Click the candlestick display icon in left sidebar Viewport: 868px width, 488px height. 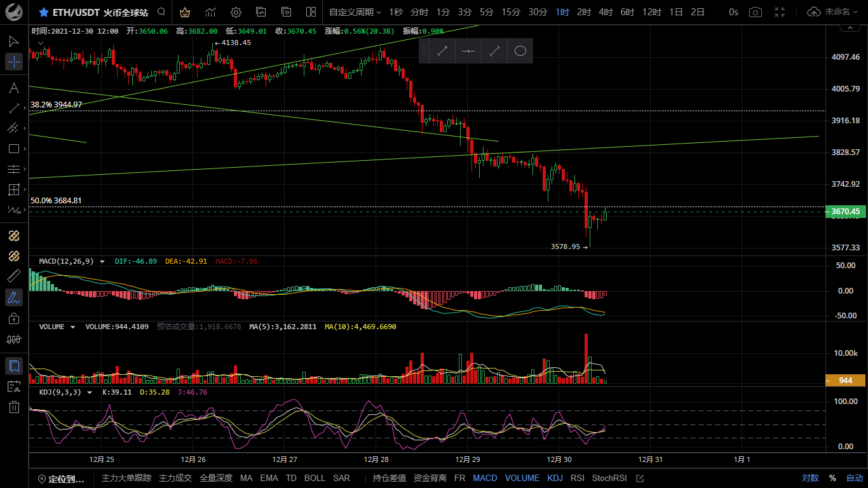pyautogui.click(x=14, y=339)
